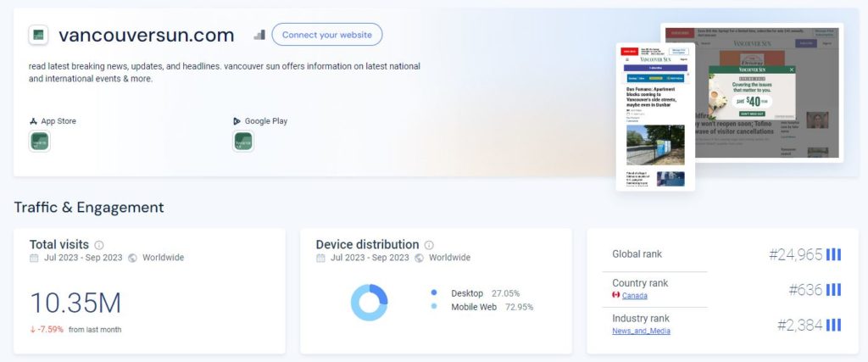
Task: Click the Mobile Web 72.95% value
Action: pos(519,307)
